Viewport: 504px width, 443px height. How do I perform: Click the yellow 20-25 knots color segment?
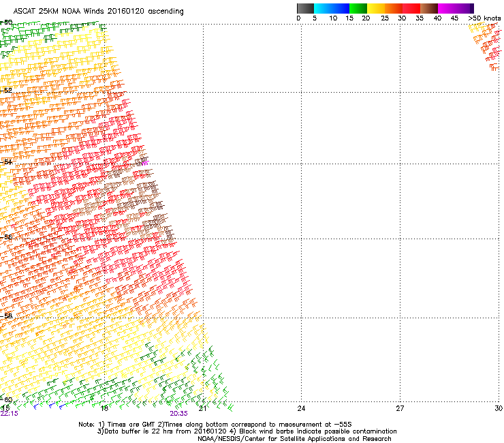click(x=376, y=8)
